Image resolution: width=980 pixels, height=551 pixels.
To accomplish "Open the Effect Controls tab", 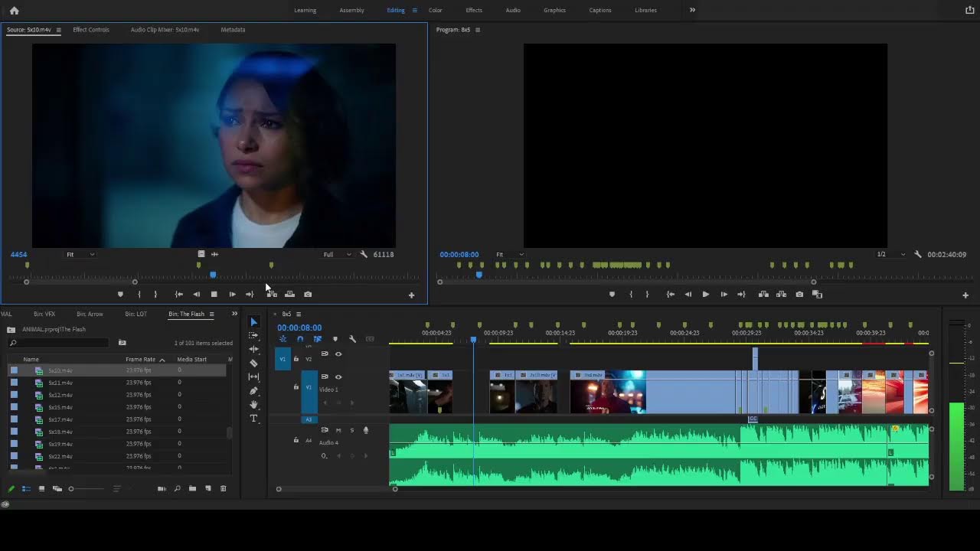I will [x=91, y=30].
